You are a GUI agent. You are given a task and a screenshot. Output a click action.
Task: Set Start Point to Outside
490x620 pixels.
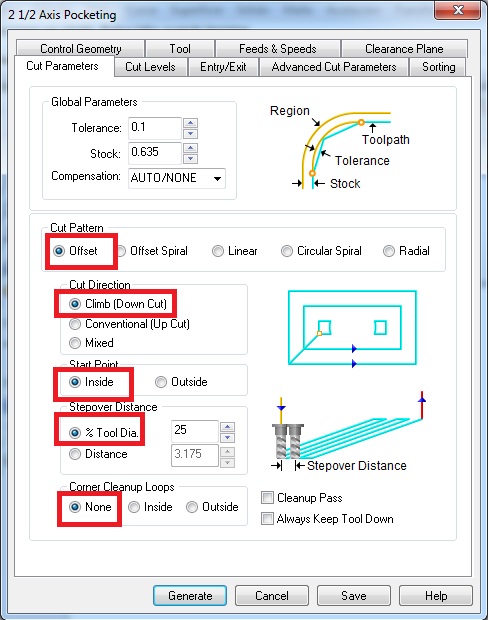pos(181,382)
